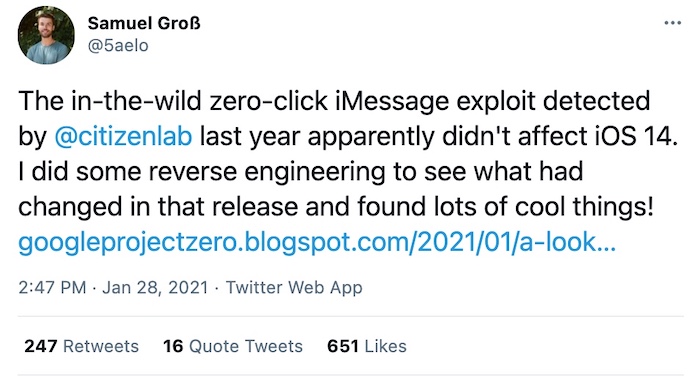Click the word Likes next to 651
Image resolution: width=700 pixels, height=386 pixels.
point(386,346)
